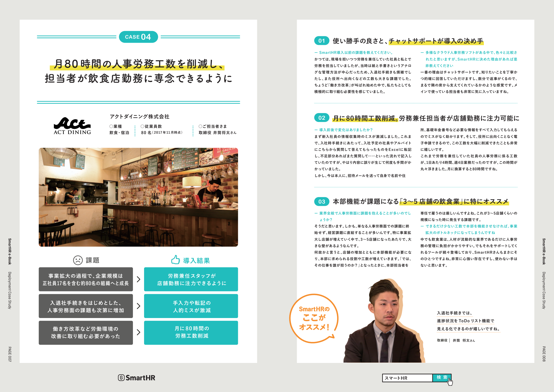Click the gray box 事業拡大の過程で、企業規模は
554x392 pixels.
coord(86,279)
